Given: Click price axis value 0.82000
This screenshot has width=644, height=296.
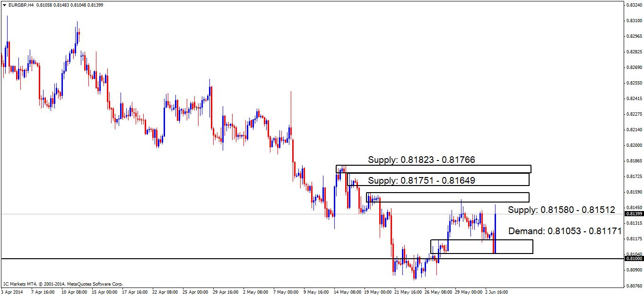Looking at the screenshot, I should 634,145.
